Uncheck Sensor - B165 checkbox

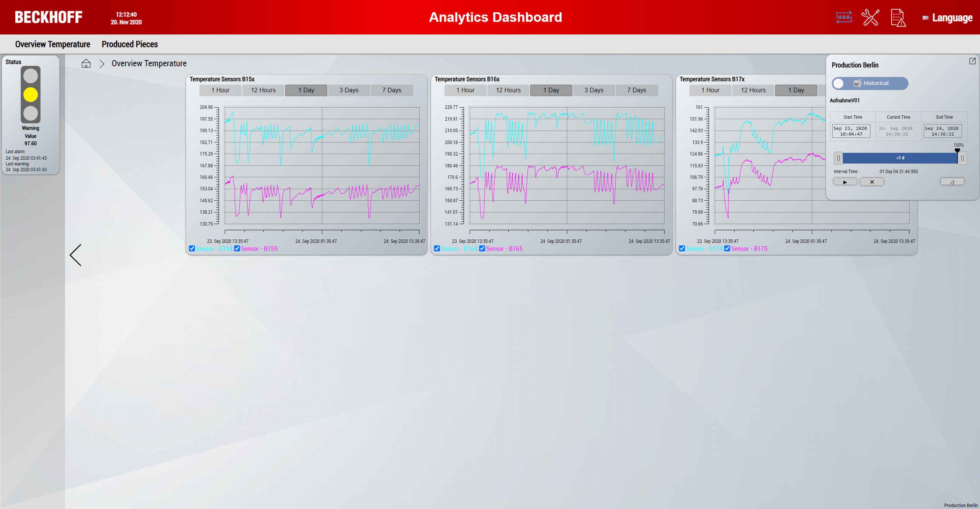pyautogui.click(x=482, y=249)
